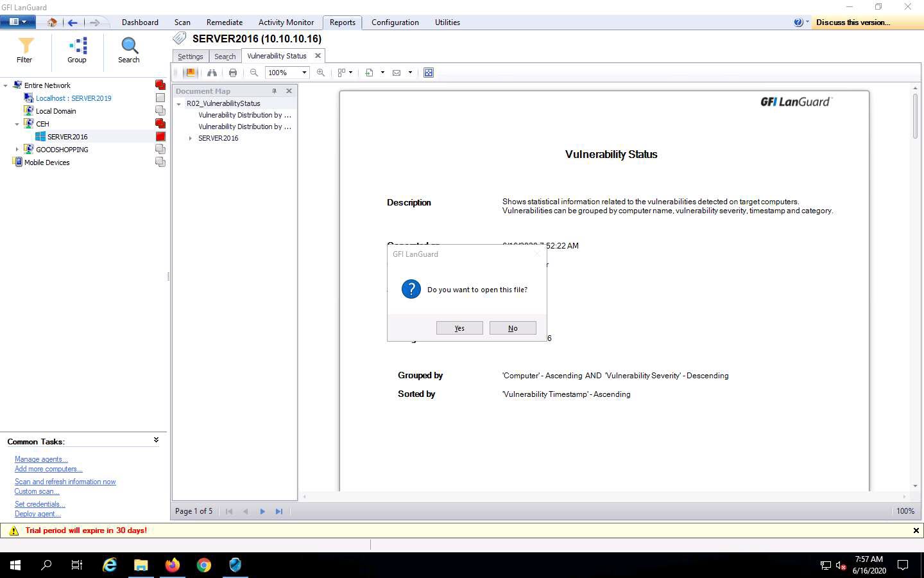The image size is (924, 578).
Task: Click Scan and refresh information now
Action: [65, 482]
